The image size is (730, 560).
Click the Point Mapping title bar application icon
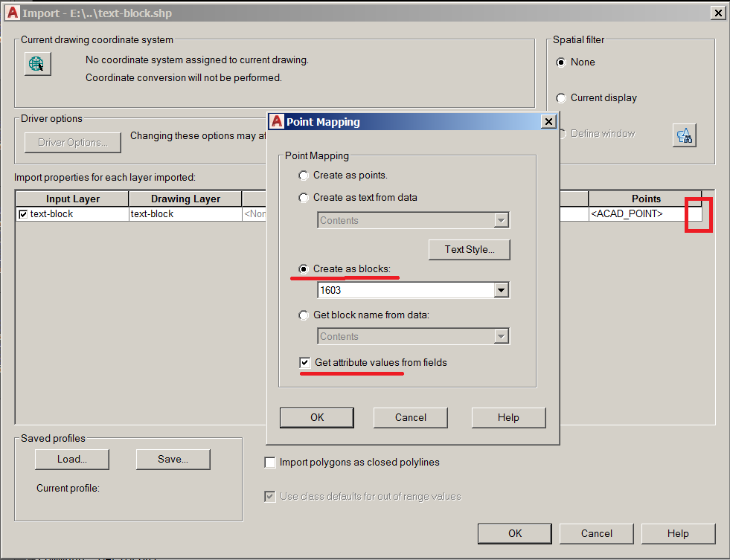pos(276,121)
